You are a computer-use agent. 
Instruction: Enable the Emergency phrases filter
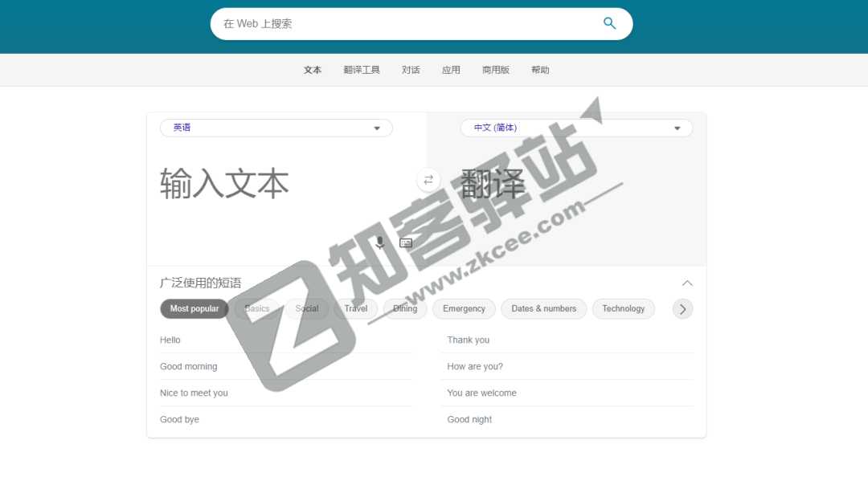click(464, 308)
